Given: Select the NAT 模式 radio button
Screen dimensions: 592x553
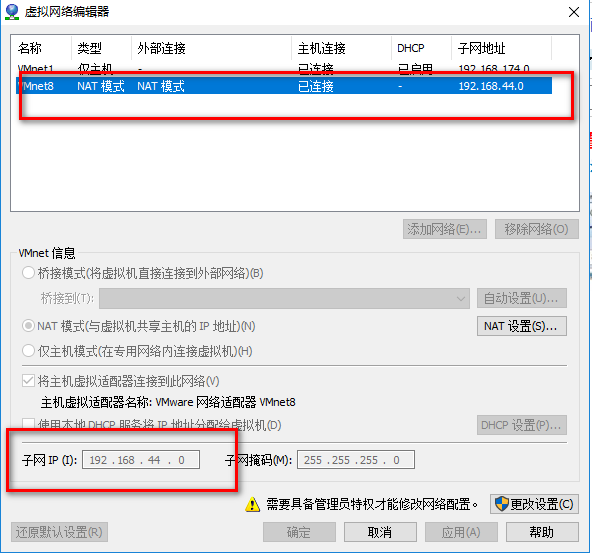Looking at the screenshot, I should (x=29, y=326).
